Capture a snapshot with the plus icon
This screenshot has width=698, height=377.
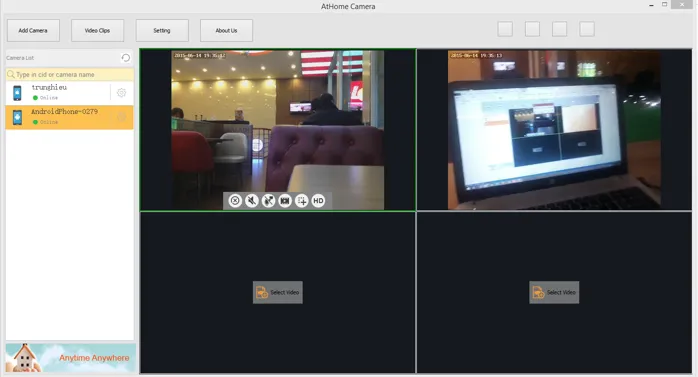(x=302, y=201)
